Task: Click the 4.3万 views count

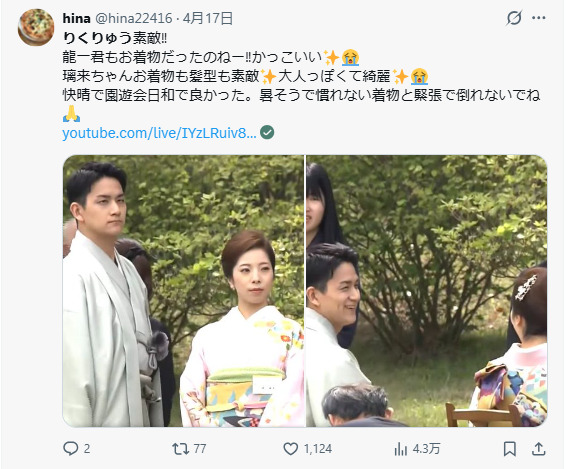Action: (426, 449)
